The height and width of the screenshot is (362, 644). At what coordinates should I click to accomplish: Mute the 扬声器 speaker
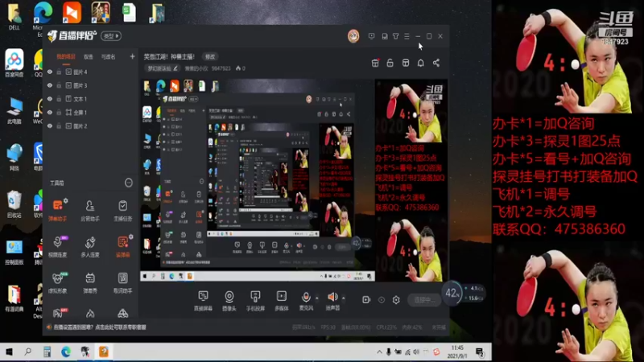click(x=332, y=297)
